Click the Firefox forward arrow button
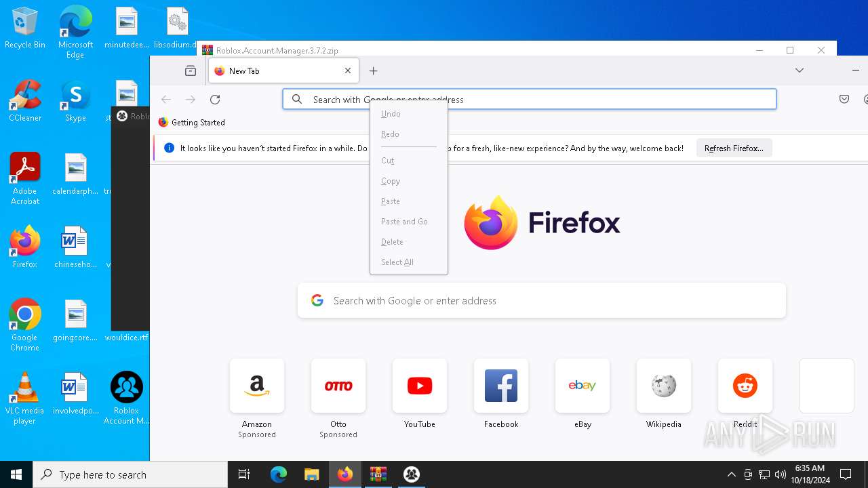The width and height of the screenshot is (868, 488). tap(191, 100)
